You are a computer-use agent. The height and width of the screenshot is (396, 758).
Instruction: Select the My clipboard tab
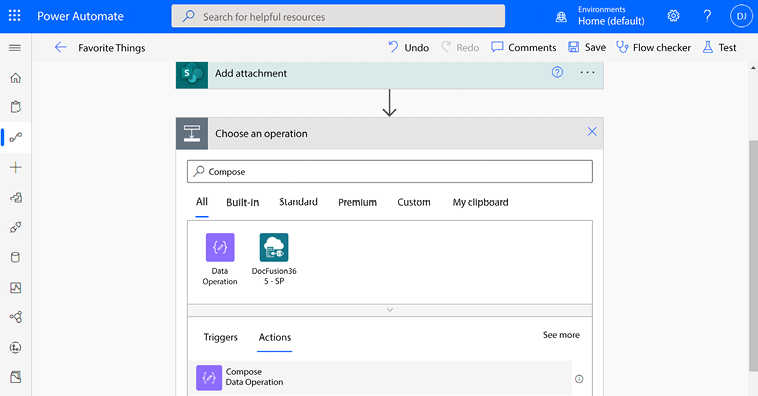coord(481,202)
